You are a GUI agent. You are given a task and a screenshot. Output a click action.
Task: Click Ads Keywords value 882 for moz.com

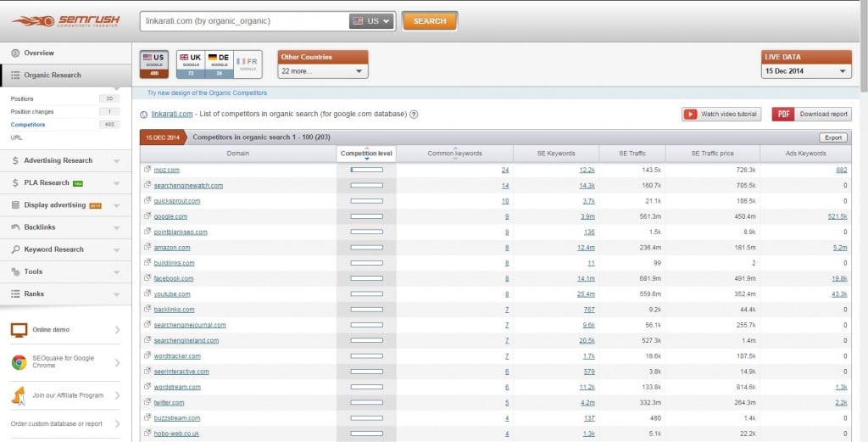[x=842, y=170]
